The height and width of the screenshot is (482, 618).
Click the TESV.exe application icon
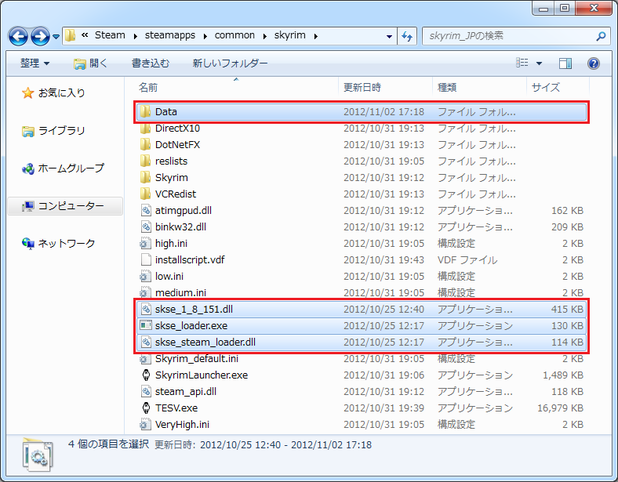point(146,408)
